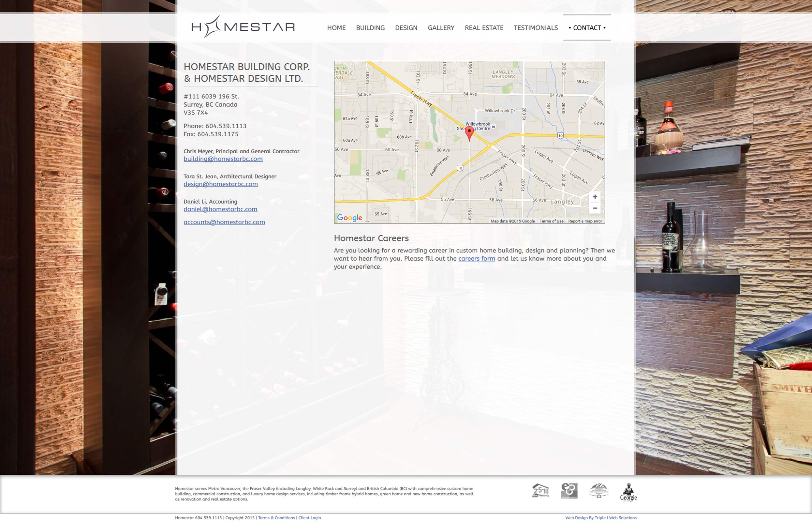Viewport: 812px width, 522px height.
Task: Open the Gallery page
Action: (x=441, y=28)
